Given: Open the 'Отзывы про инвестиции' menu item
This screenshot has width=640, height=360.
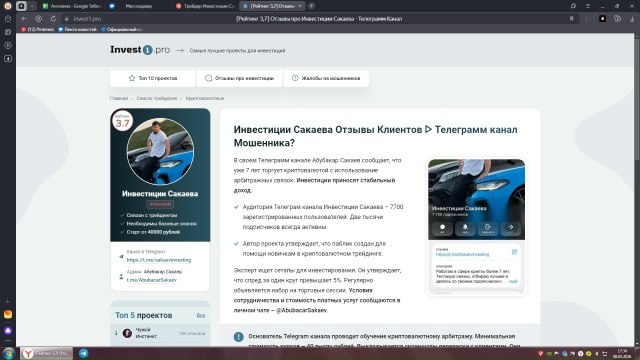Looking at the screenshot, I should click(240, 78).
